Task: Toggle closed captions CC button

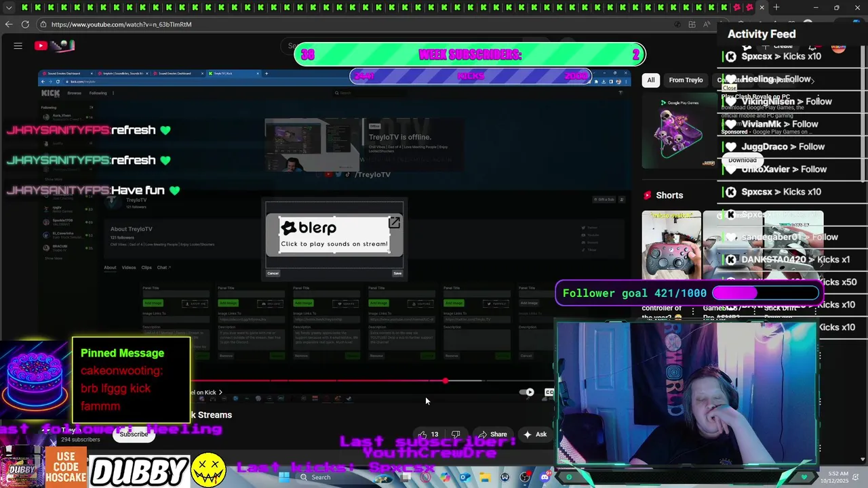Action: point(549,392)
